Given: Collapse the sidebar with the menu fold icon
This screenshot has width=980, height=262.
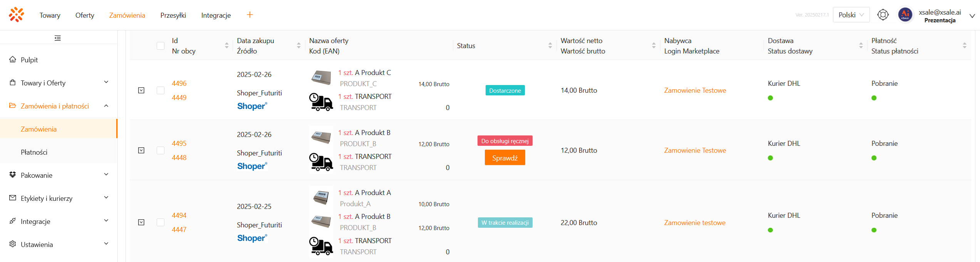Looking at the screenshot, I should pyautogui.click(x=58, y=38).
